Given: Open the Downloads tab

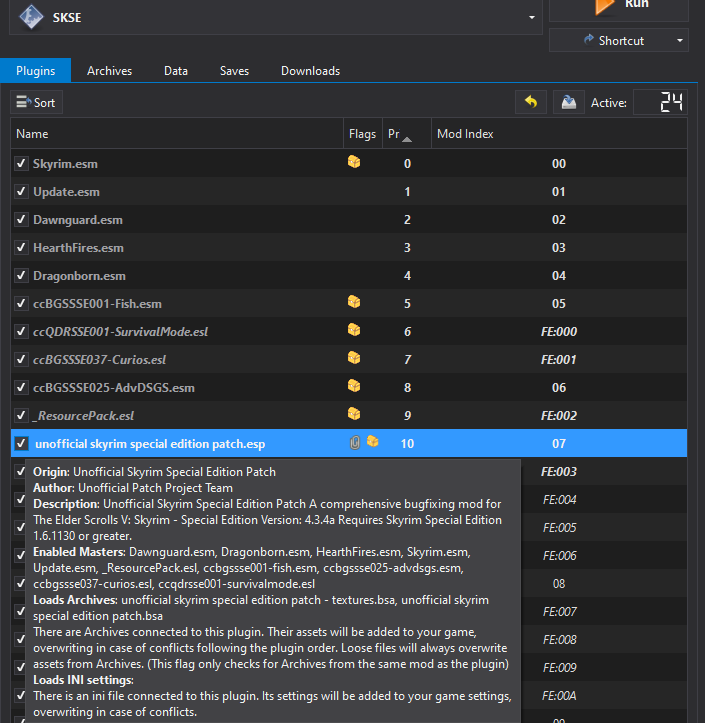Looking at the screenshot, I should pyautogui.click(x=310, y=71).
